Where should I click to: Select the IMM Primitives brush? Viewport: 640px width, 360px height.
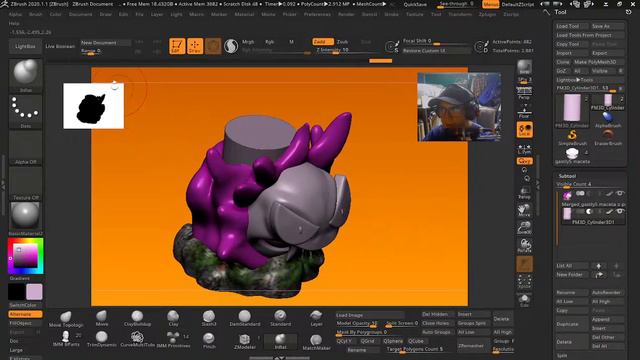pos(173,340)
